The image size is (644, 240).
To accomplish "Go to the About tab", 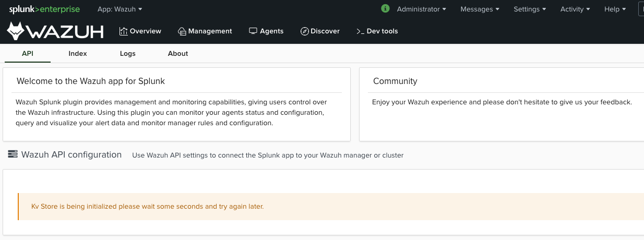I will 178,54.
